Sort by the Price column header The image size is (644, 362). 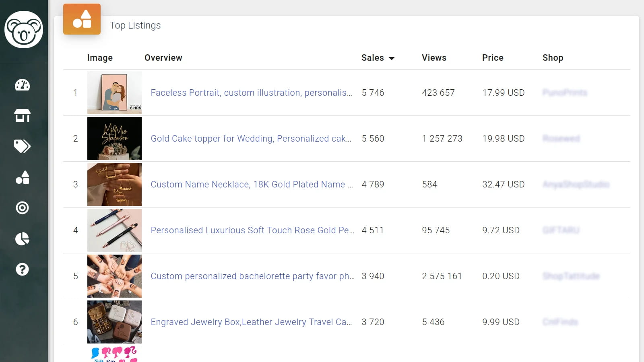click(x=493, y=58)
